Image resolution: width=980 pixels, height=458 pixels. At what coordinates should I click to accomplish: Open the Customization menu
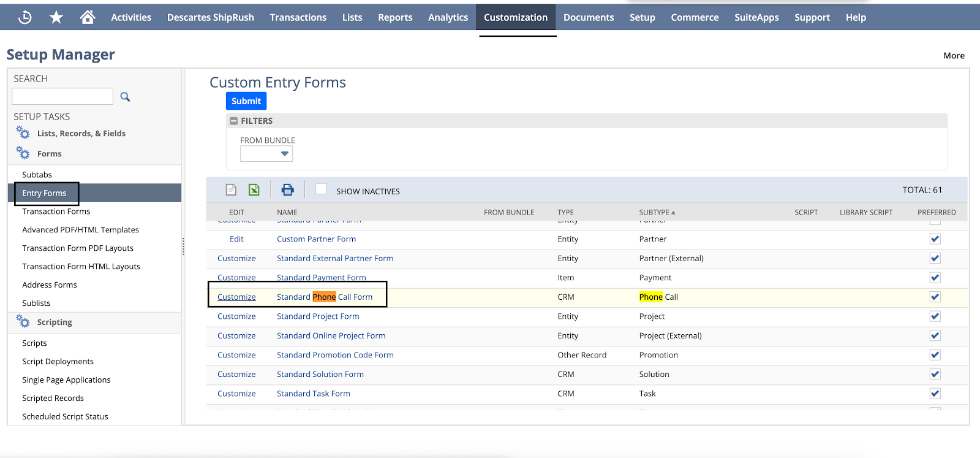point(516,17)
